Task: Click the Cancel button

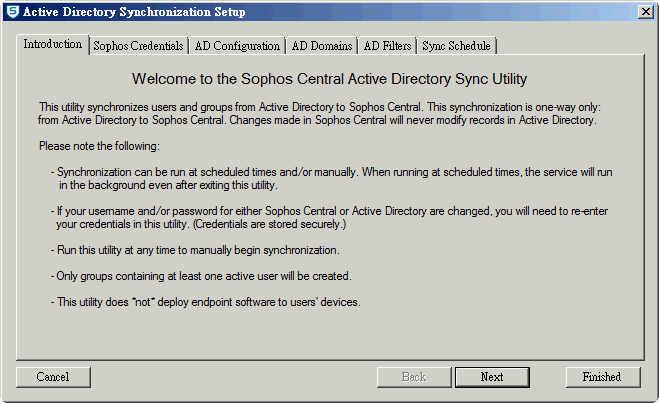Action: coord(53,377)
